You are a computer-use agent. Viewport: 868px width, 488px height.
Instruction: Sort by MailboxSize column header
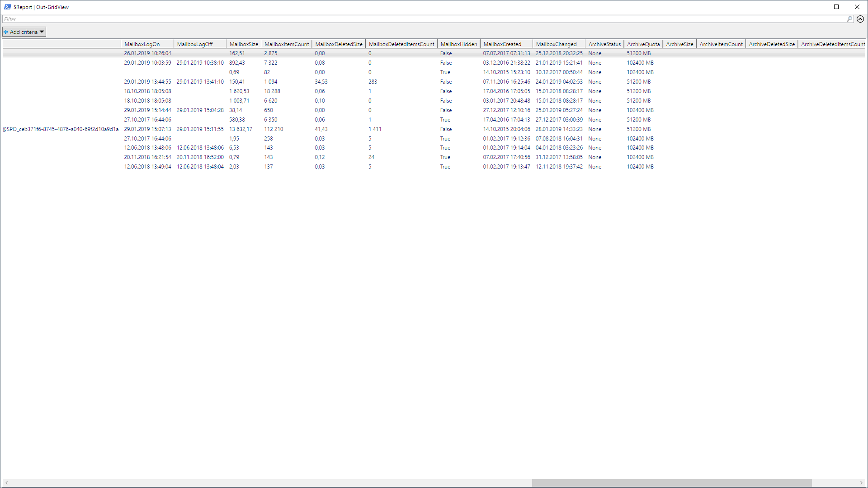pyautogui.click(x=244, y=44)
